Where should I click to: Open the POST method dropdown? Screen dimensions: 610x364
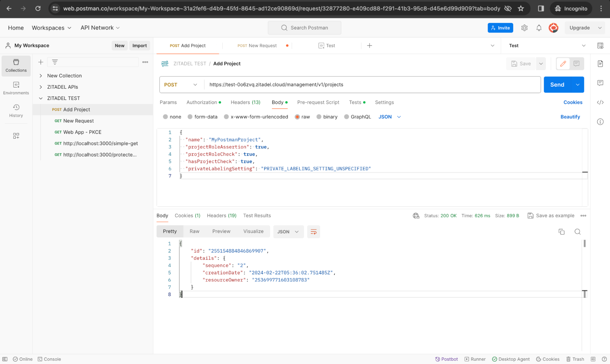click(x=181, y=85)
